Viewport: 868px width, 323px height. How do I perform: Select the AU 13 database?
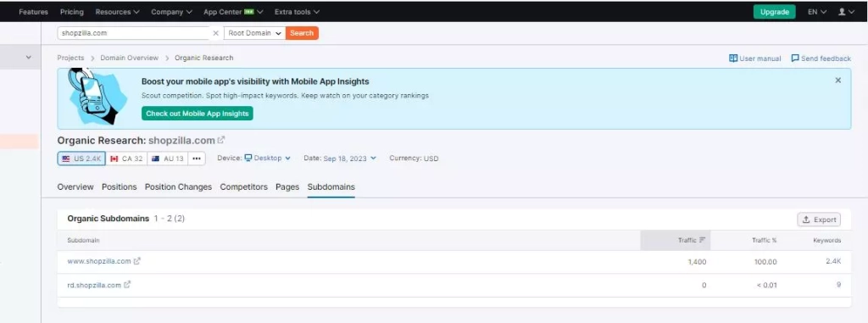pyautogui.click(x=168, y=159)
